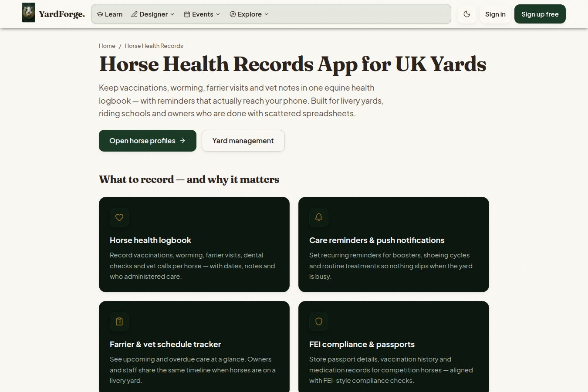Click the Sign up free button
The height and width of the screenshot is (392, 588).
[x=540, y=14]
